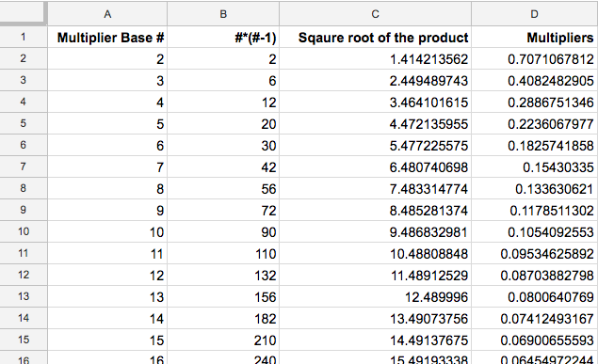Image resolution: width=598 pixels, height=364 pixels.
Task: Select column B cell with value 182
Action: (223, 318)
